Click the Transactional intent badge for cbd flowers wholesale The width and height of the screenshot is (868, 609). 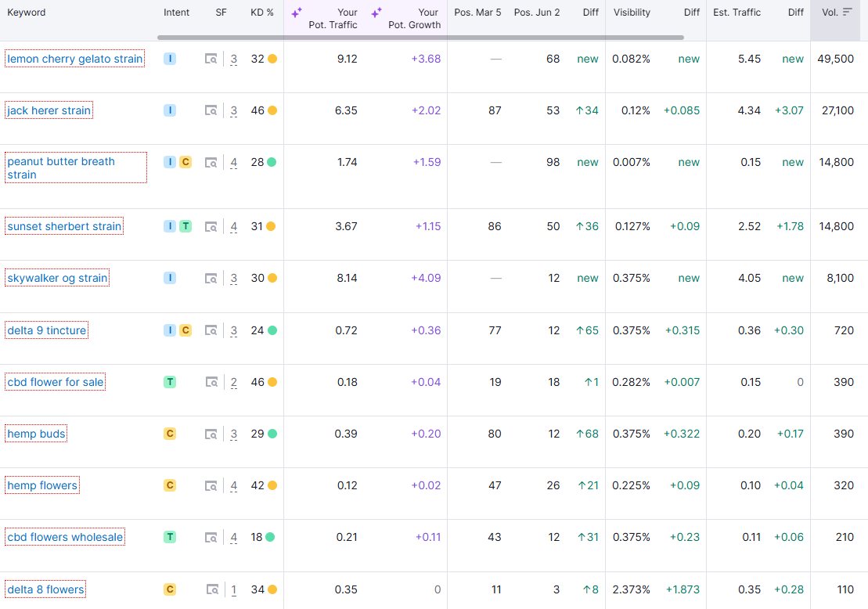click(x=170, y=537)
